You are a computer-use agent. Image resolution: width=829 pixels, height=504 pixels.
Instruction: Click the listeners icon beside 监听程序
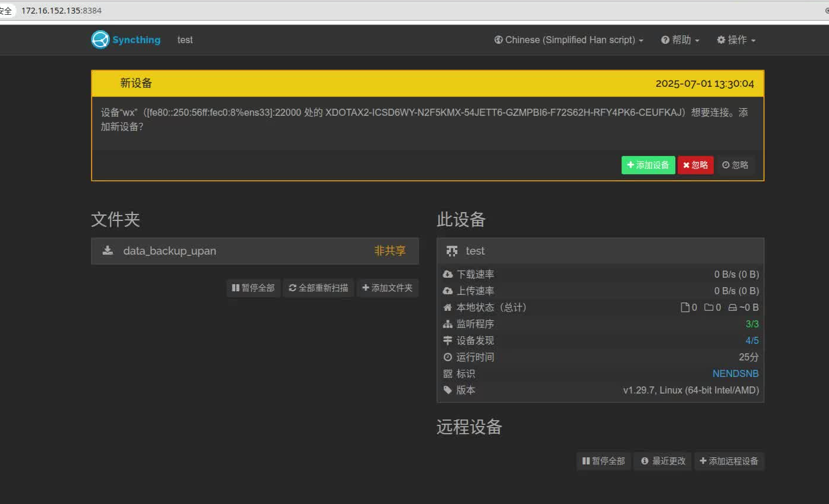click(x=448, y=324)
